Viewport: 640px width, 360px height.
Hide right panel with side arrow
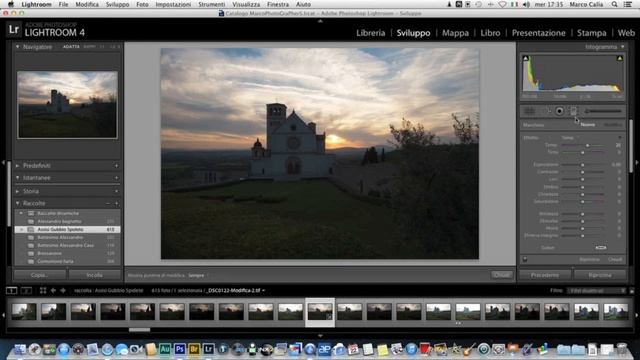coord(637,162)
